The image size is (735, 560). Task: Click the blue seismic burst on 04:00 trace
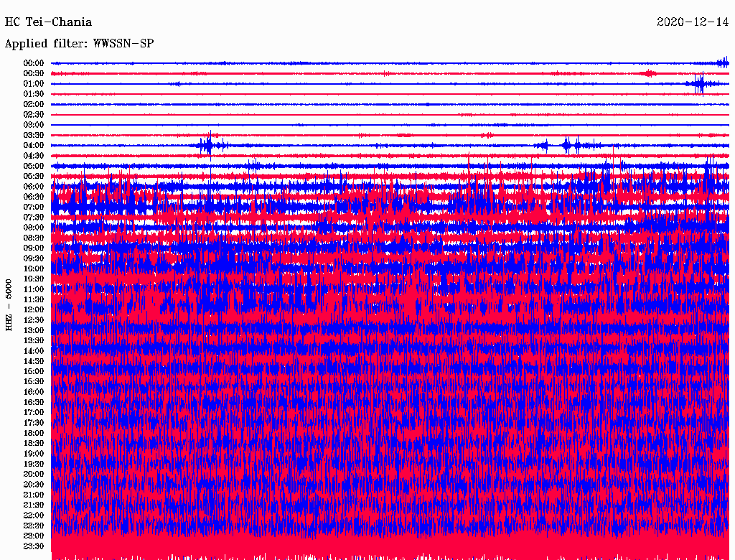(x=210, y=146)
